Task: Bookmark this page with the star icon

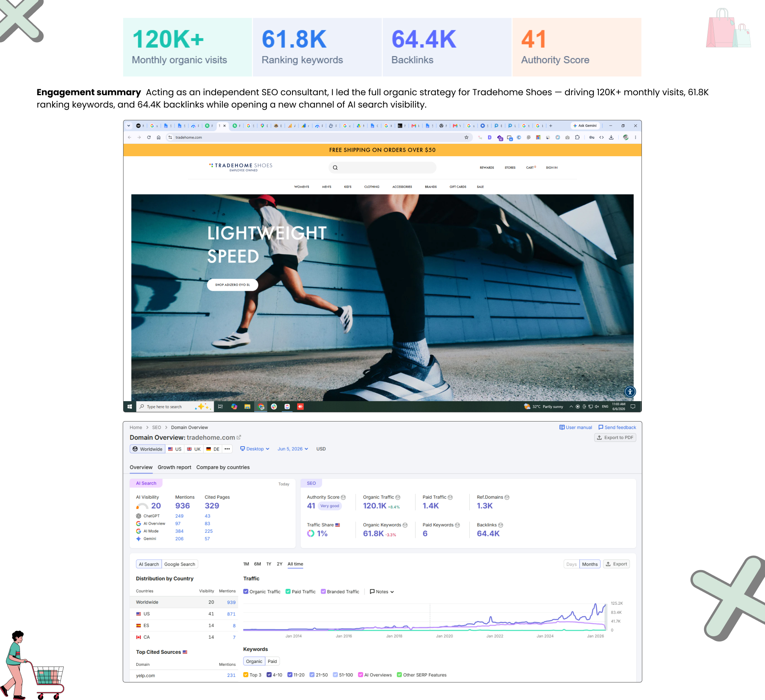Action: click(x=466, y=137)
